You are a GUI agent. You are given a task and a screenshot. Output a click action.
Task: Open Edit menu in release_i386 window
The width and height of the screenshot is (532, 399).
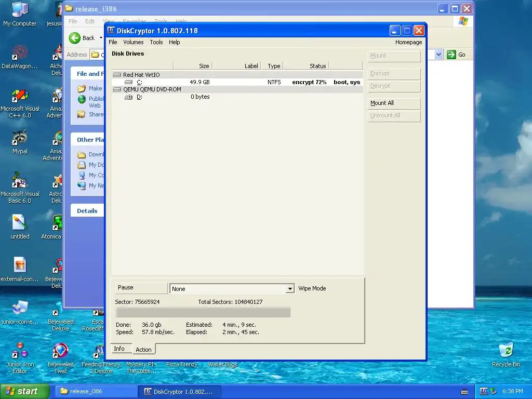90,21
